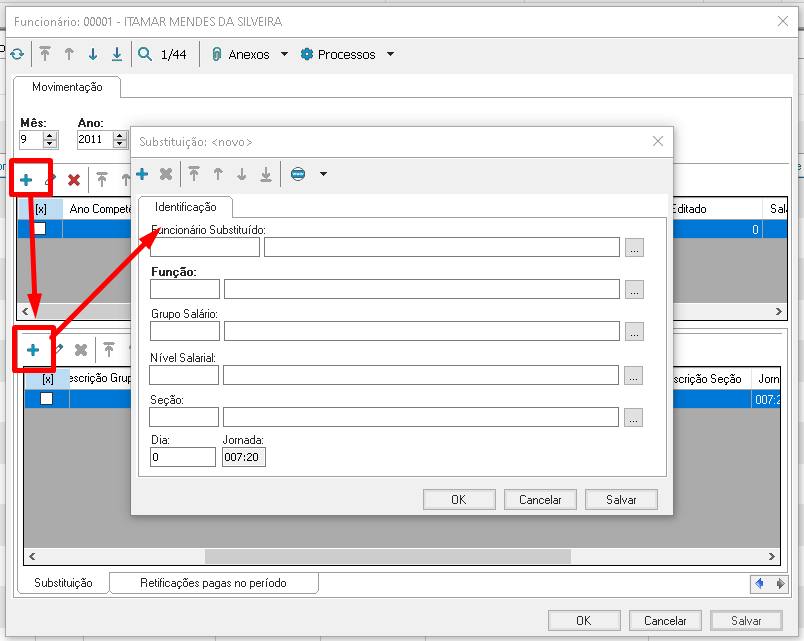
Task: Go to next record in Substituição dialog
Action: pyautogui.click(x=242, y=174)
